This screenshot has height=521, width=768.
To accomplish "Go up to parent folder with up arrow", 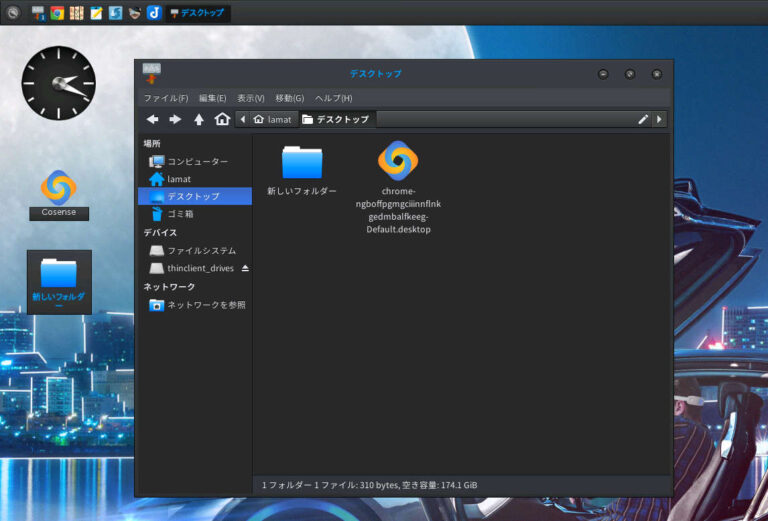I will pos(198,119).
